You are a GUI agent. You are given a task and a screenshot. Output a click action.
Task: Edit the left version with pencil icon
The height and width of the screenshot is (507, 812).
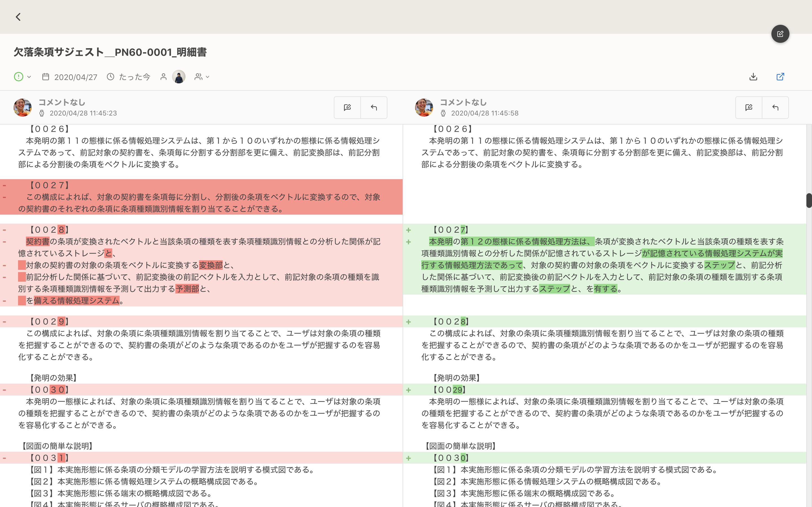[347, 108]
